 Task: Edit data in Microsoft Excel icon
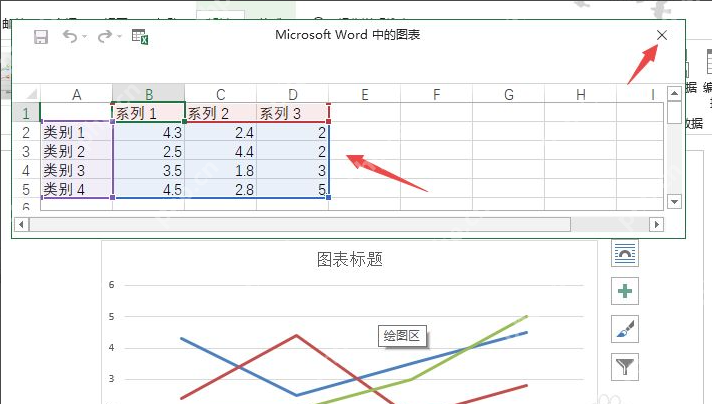coord(140,37)
